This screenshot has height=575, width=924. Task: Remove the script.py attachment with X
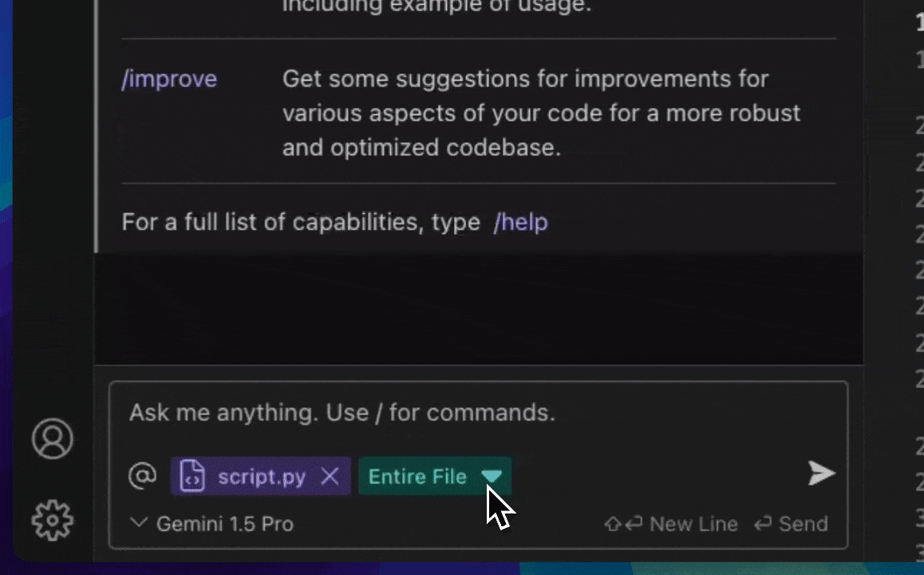(x=330, y=476)
